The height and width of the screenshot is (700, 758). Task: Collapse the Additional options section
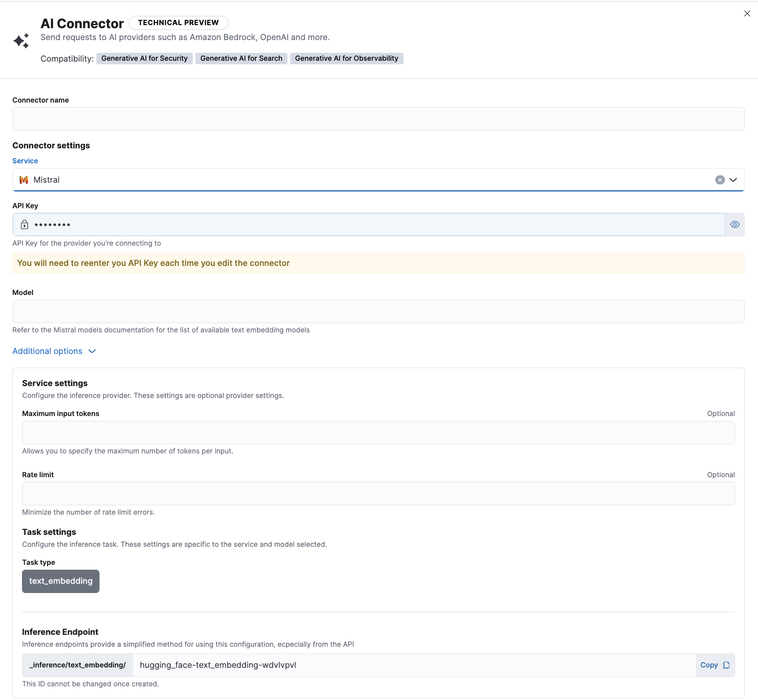pos(54,351)
